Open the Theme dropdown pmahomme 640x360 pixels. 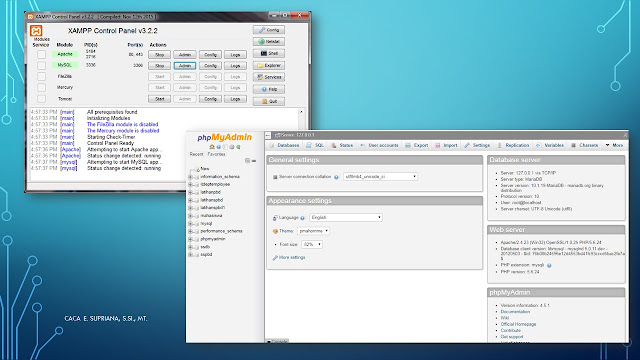313,231
